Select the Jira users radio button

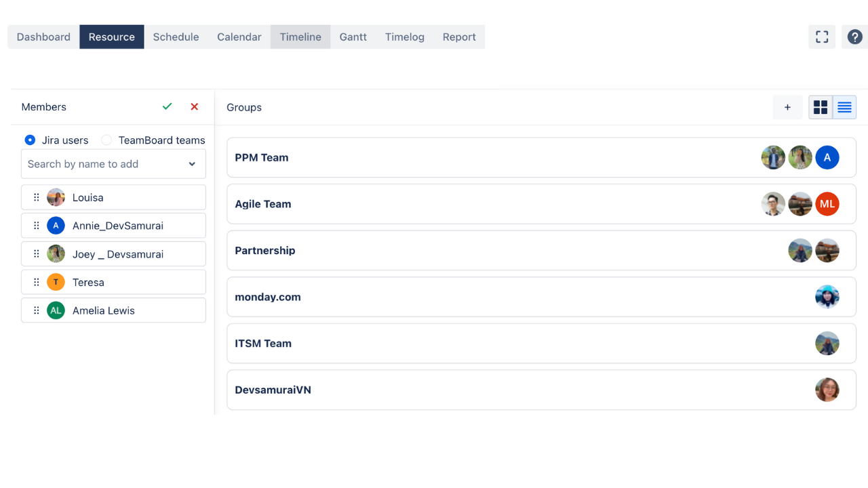(x=30, y=140)
